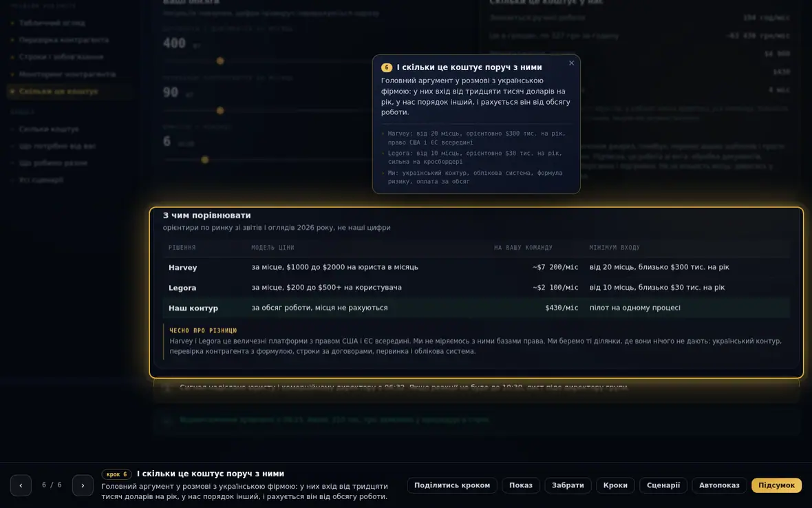This screenshot has width=812, height=508.
Task: Click the '~$2 100/міс' cell
Action: [555, 288]
